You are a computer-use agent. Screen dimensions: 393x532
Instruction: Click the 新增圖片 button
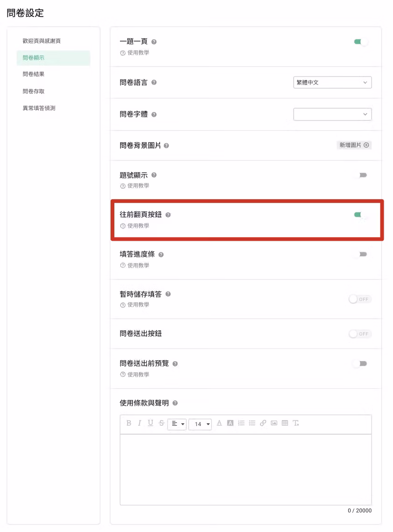[354, 145]
